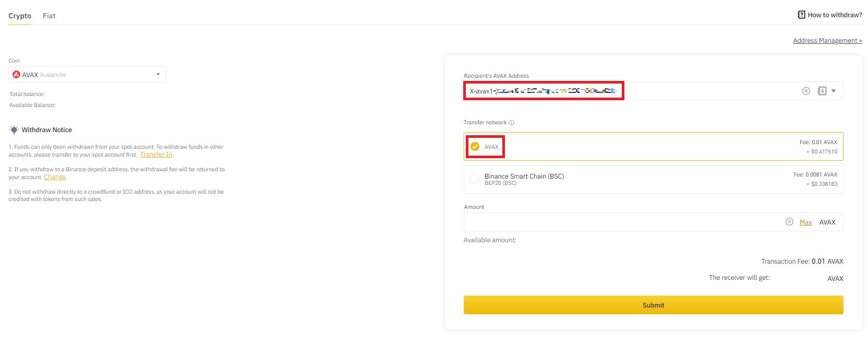868x342 pixels.
Task: Click the AVAX Avalanche logo icon
Action: click(16, 75)
